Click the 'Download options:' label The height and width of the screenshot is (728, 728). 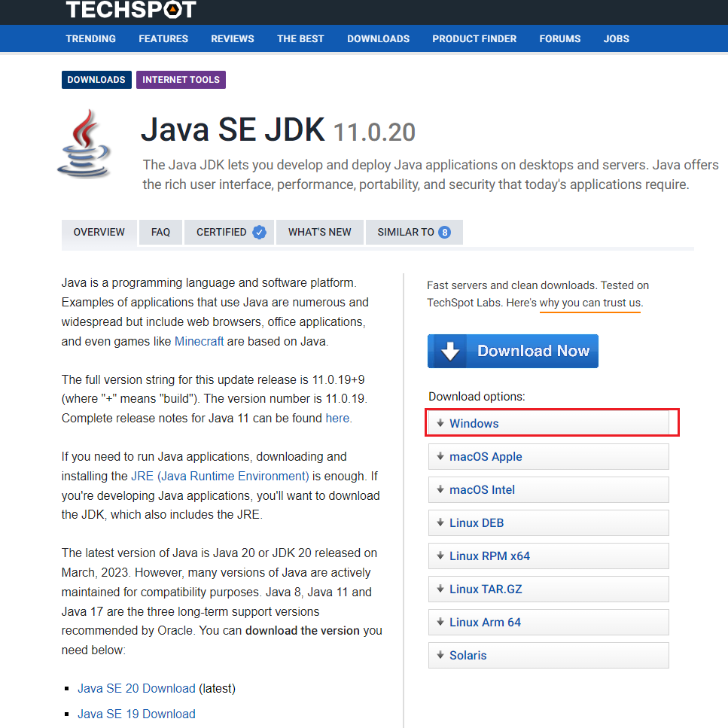click(x=477, y=397)
